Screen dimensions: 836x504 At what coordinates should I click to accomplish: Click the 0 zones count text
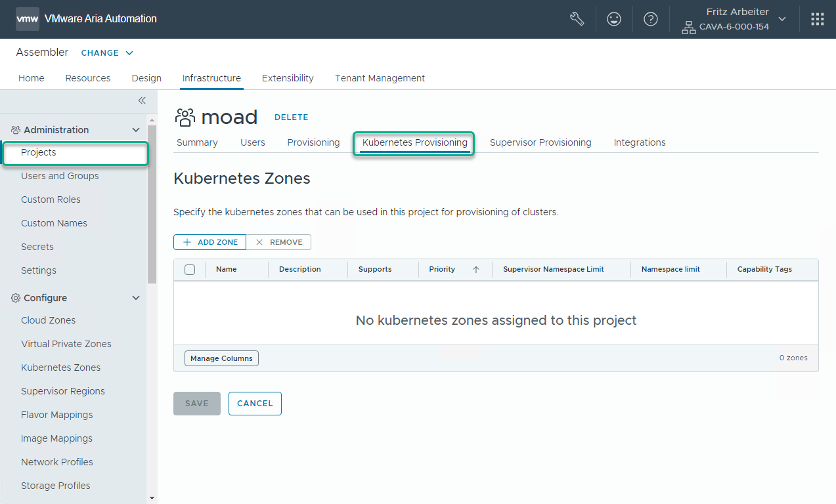point(793,358)
